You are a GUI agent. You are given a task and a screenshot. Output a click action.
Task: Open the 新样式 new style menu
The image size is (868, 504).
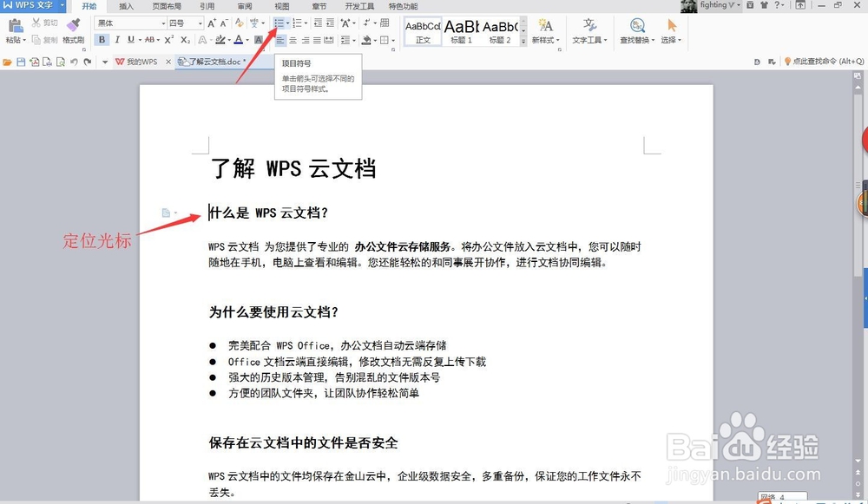[545, 31]
